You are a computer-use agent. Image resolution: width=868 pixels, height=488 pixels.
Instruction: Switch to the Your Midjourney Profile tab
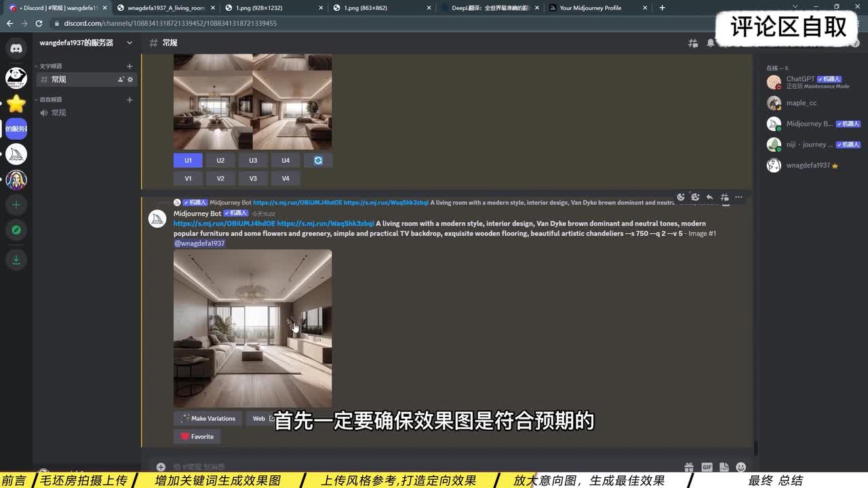pos(590,7)
